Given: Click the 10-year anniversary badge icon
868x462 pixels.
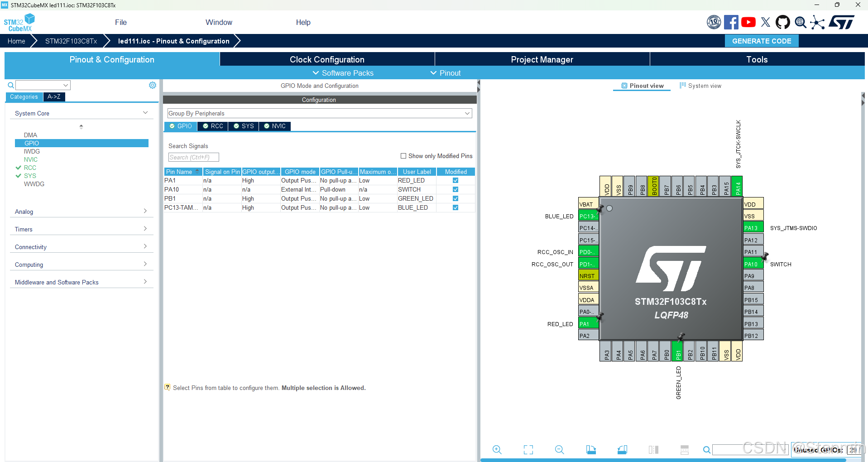Looking at the screenshot, I should coord(714,22).
